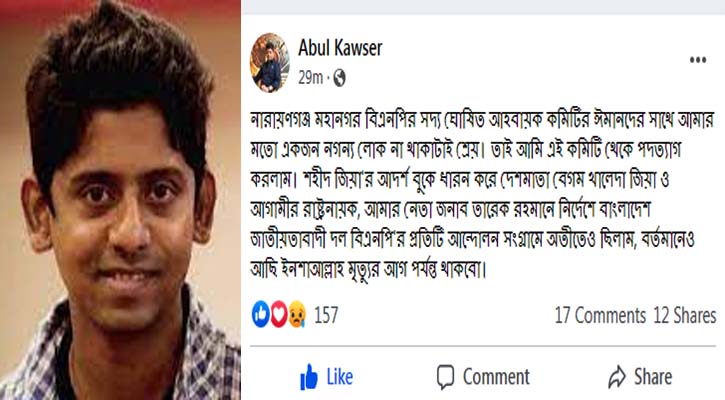This screenshot has height=400, width=725.
Task: Click the red heart reaction emoji
Action: (x=279, y=314)
